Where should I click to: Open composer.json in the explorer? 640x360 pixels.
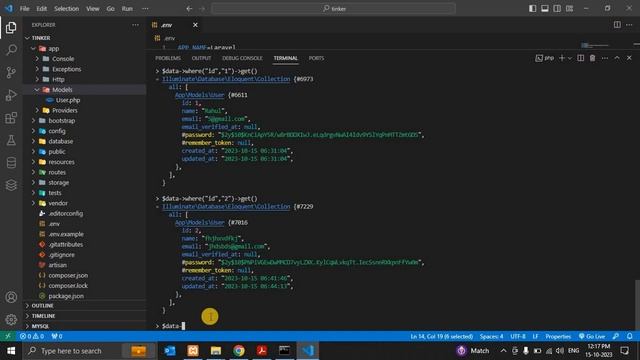tap(68, 276)
